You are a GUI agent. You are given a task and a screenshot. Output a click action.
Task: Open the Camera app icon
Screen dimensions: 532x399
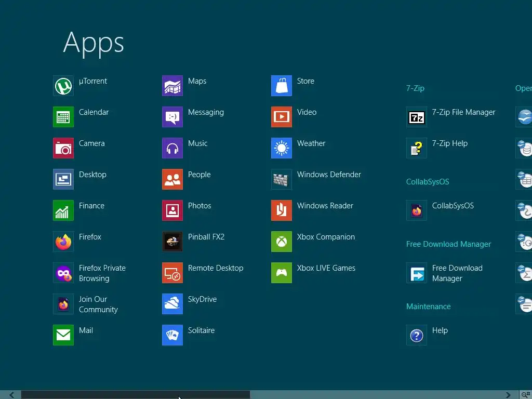coord(63,148)
